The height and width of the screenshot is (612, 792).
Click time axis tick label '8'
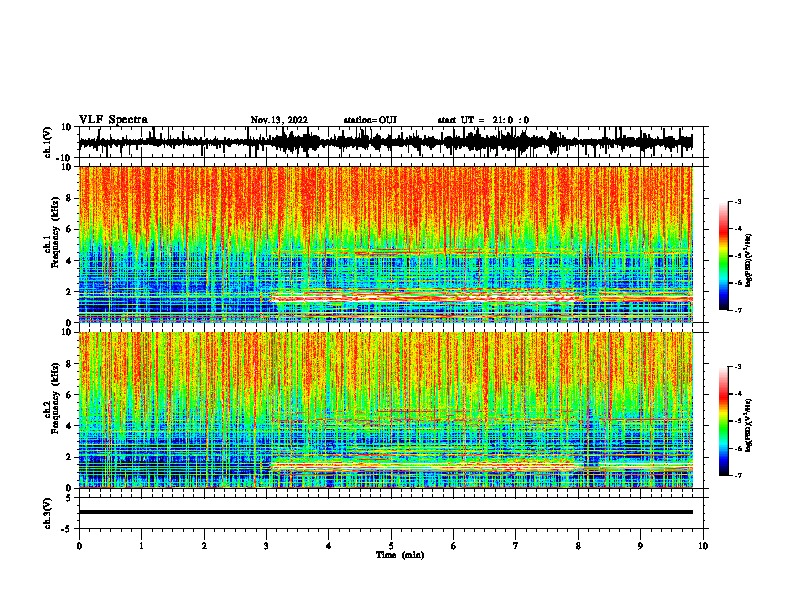[x=578, y=546]
